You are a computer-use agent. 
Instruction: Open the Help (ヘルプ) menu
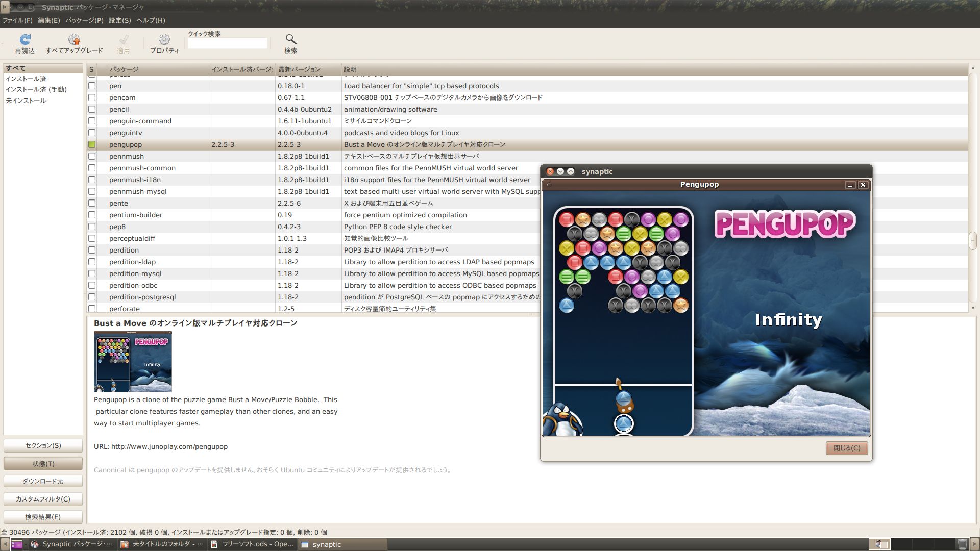click(x=151, y=20)
